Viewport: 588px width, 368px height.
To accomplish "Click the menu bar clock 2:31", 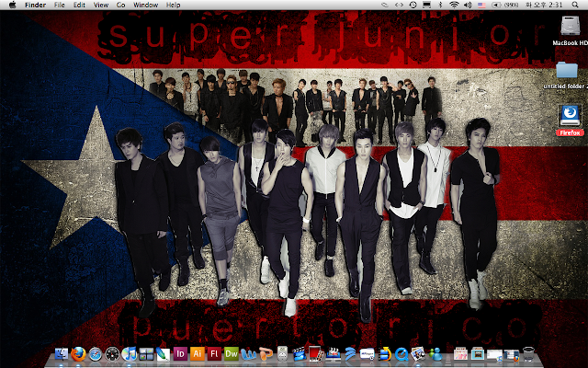I will (544, 5).
